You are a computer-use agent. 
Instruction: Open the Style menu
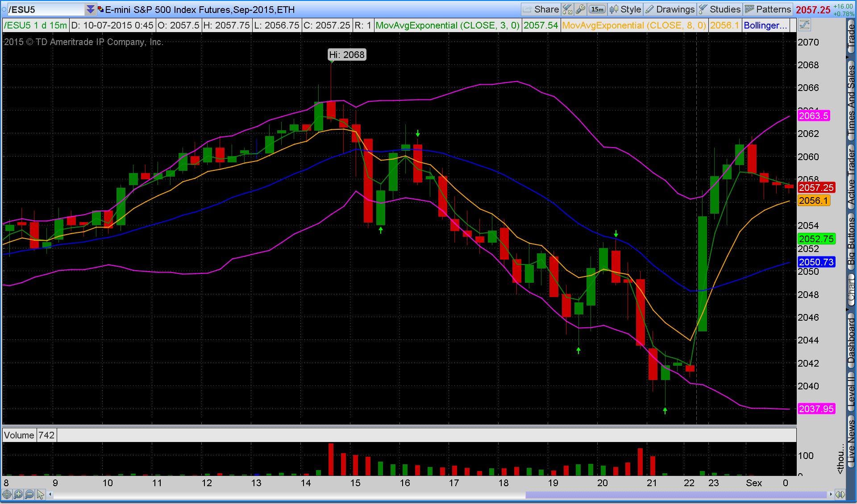click(625, 9)
